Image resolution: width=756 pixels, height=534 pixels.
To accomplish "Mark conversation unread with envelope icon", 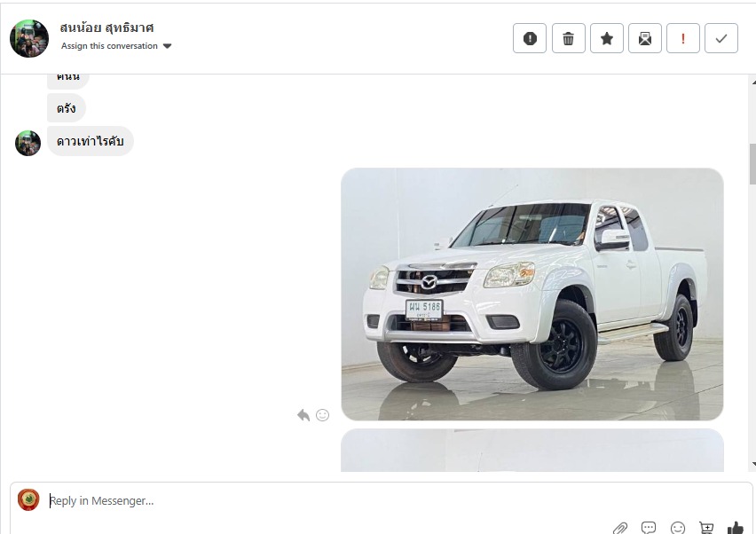I will pos(644,38).
